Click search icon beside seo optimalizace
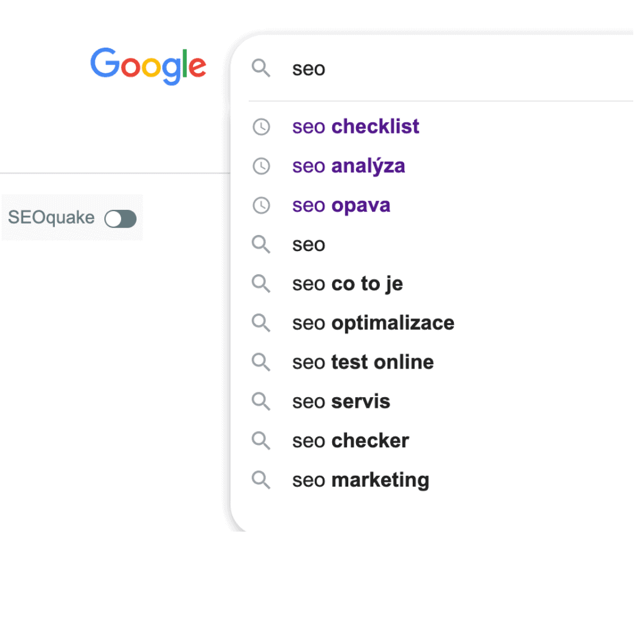 pyautogui.click(x=261, y=323)
